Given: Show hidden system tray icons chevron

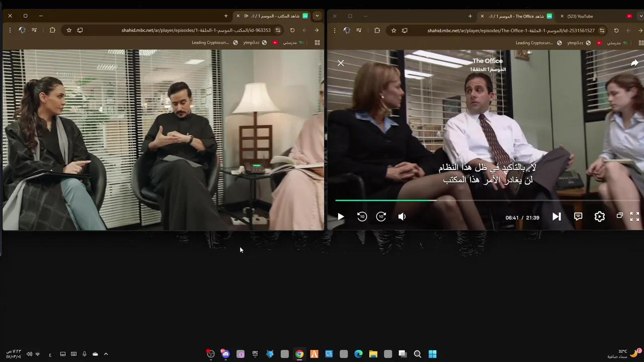Looking at the screenshot, I should click(106, 354).
